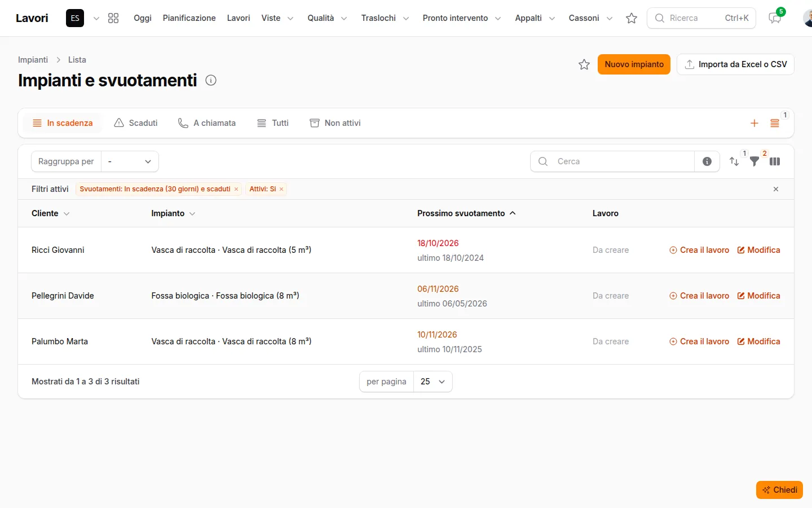Expand the Cassoni menu
This screenshot has height=508, width=812.
590,18
